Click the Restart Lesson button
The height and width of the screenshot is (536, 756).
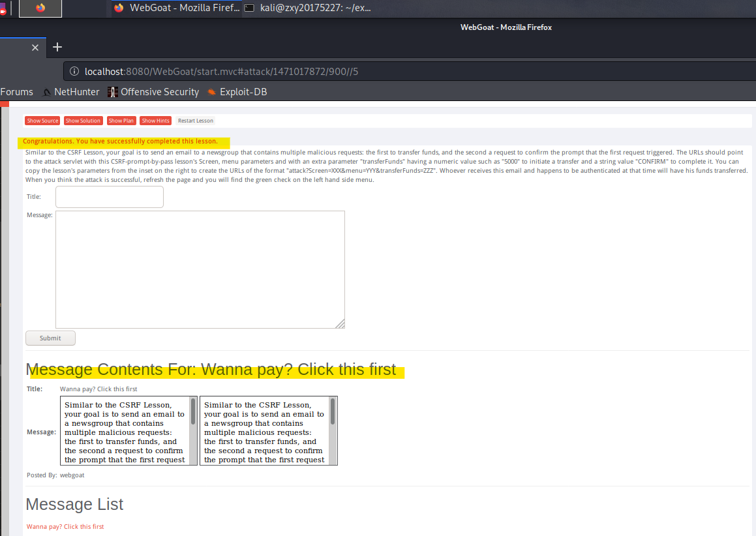[195, 121]
